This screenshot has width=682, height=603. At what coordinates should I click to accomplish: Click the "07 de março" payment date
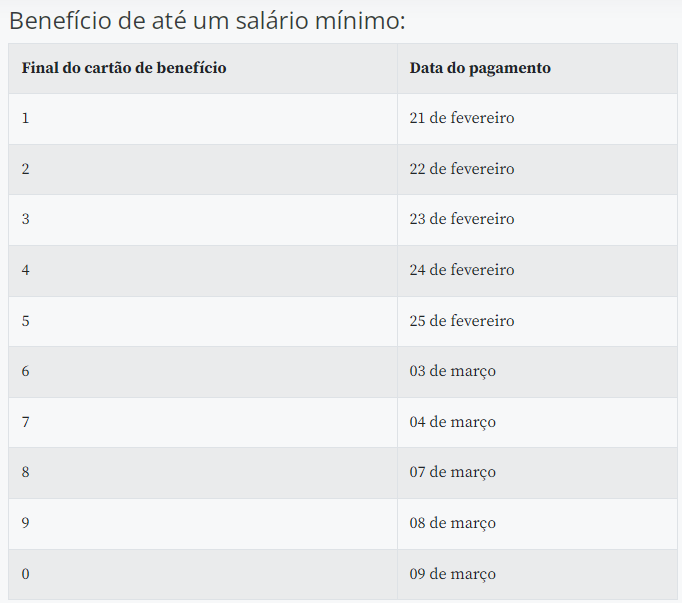pos(452,472)
